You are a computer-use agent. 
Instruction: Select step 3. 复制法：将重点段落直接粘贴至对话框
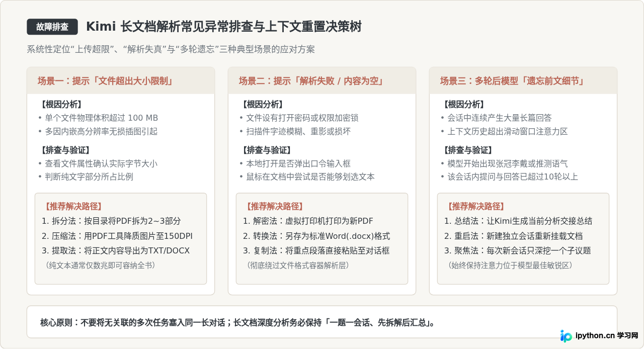tap(316, 250)
